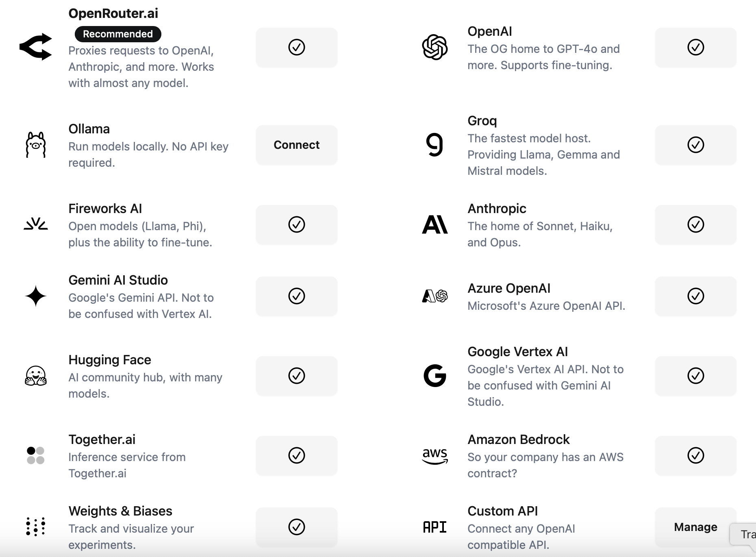This screenshot has height=557, width=756.
Task: Click the Anthropic logo
Action: tap(435, 224)
